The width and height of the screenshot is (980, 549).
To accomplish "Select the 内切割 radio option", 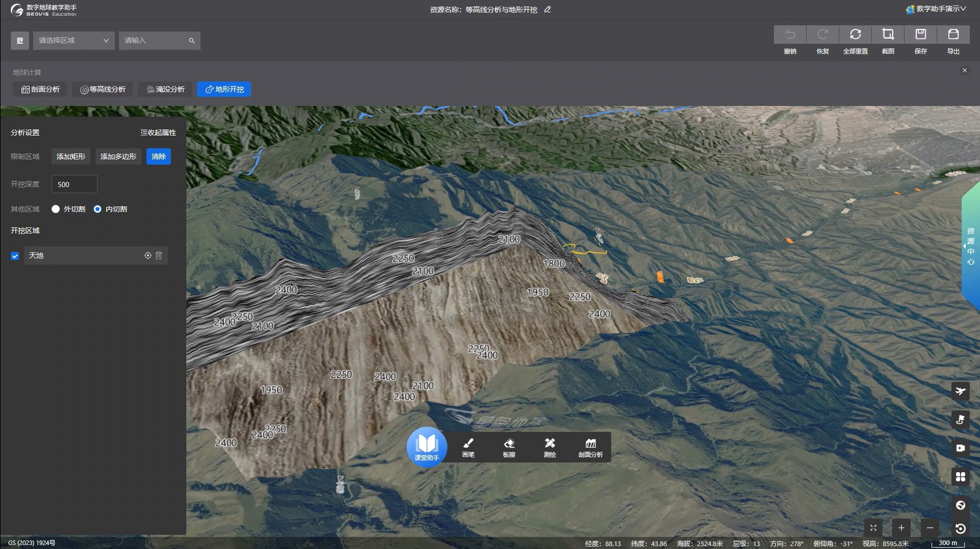I will point(97,209).
